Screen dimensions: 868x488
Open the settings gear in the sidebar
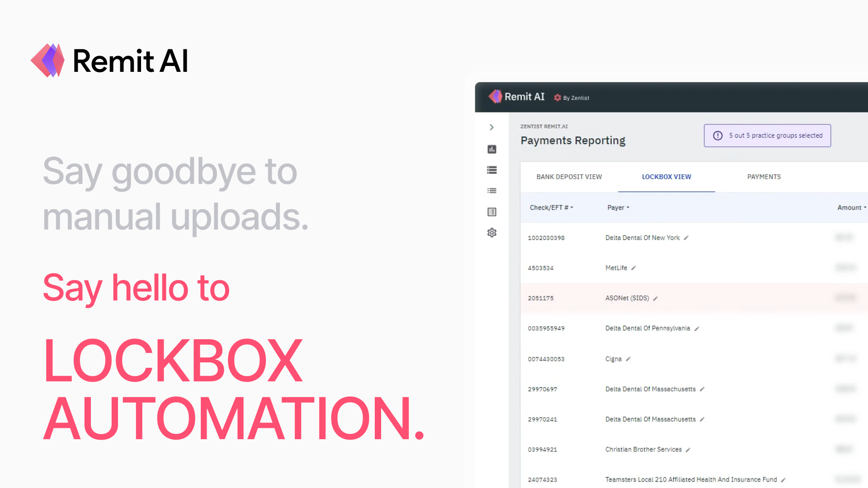click(x=491, y=232)
